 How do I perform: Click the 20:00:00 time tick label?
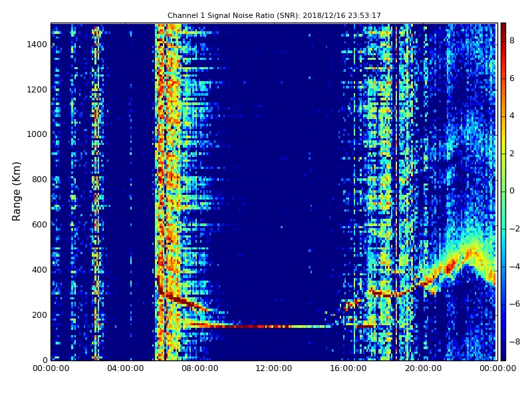click(x=423, y=368)
